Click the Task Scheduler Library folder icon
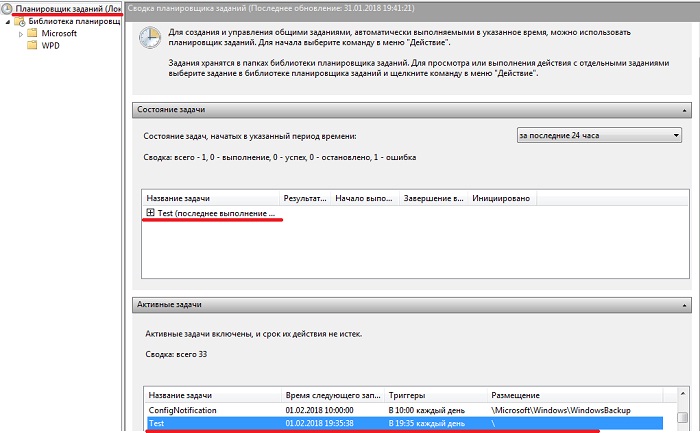 click(20, 21)
